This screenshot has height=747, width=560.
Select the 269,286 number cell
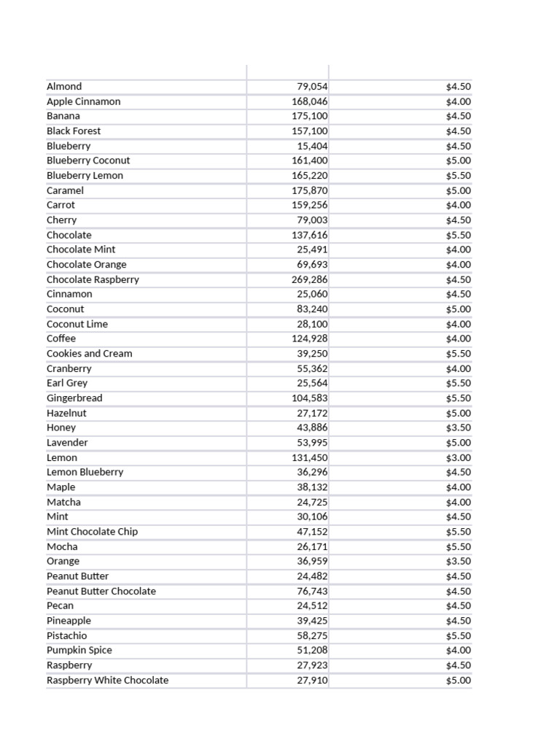(x=309, y=279)
